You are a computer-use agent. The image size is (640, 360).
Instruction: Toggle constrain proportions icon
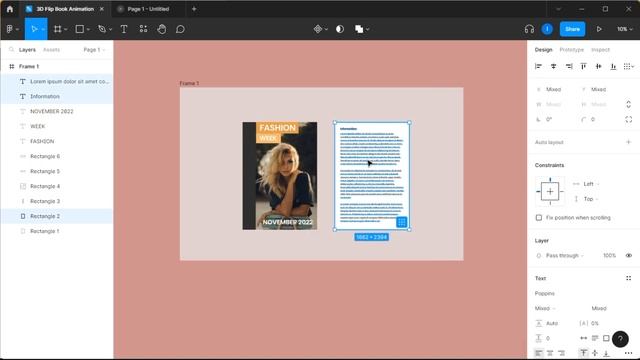tap(629, 104)
